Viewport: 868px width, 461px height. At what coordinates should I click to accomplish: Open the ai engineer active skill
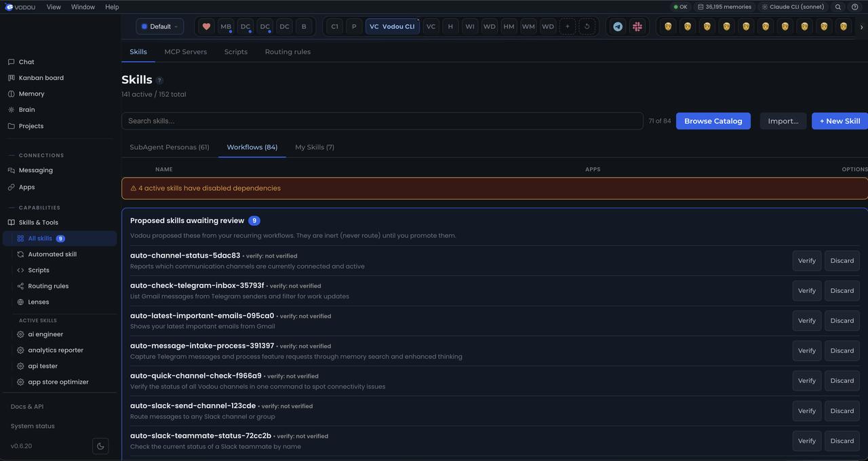click(x=45, y=334)
